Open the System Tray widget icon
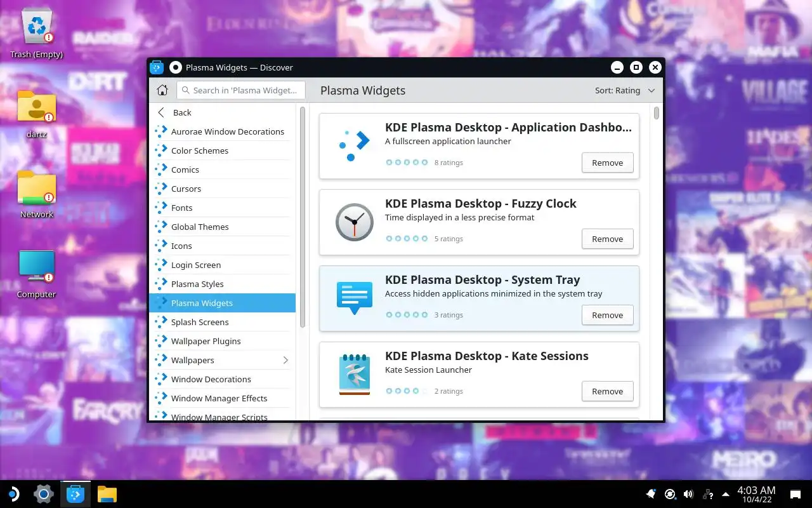Image resolution: width=812 pixels, height=508 pixels. [x=354, y=298]
